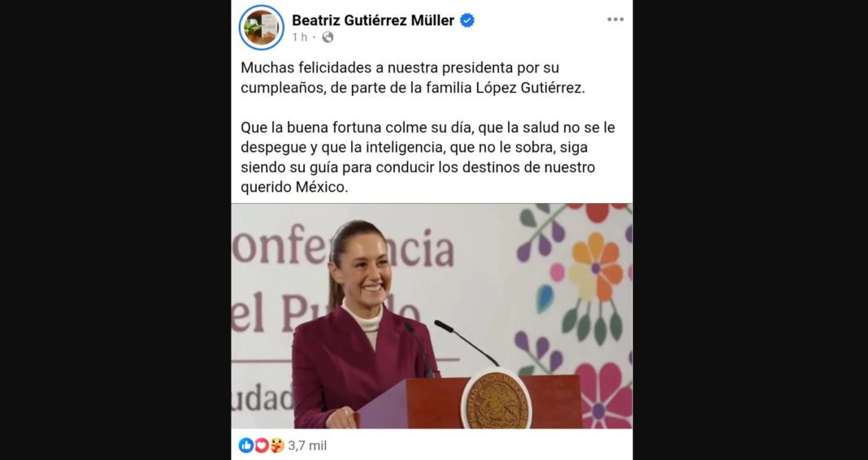Click the blue verified badge
This screenshot has height=460, width=868.
[x=467, y=20]
